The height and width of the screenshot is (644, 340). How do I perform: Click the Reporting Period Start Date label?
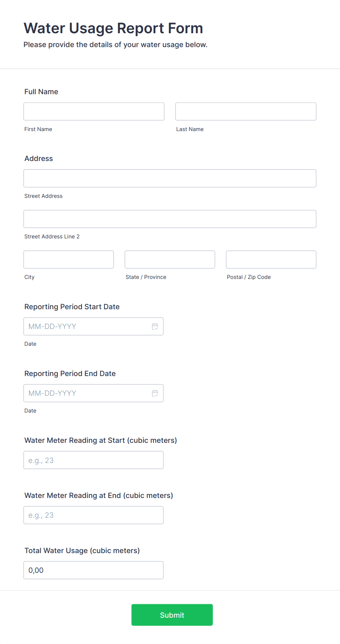(x=72, y=307)
